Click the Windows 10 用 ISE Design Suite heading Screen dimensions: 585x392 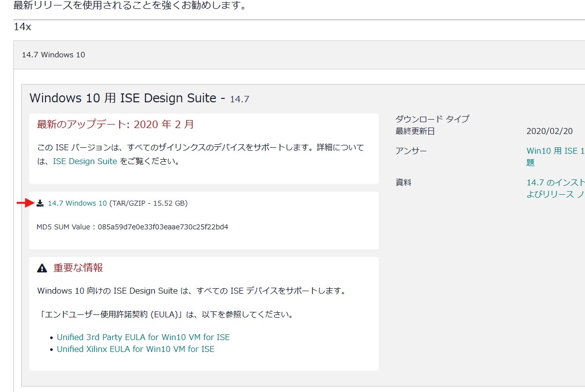pyautogui.click(x=139, y=98)
